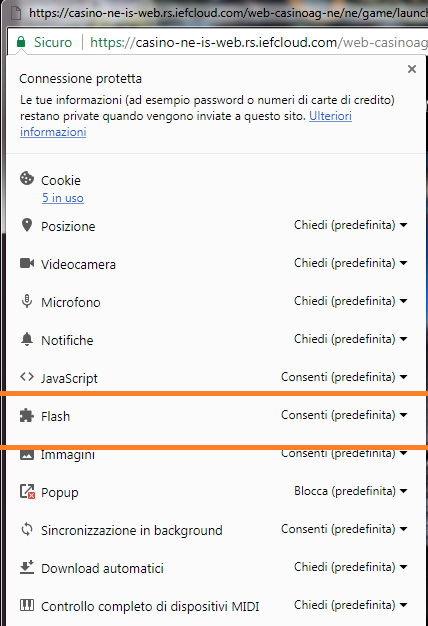The image size is (428, 626).
Task: Click the Flash puzzle piece icon
Action: 27,415
